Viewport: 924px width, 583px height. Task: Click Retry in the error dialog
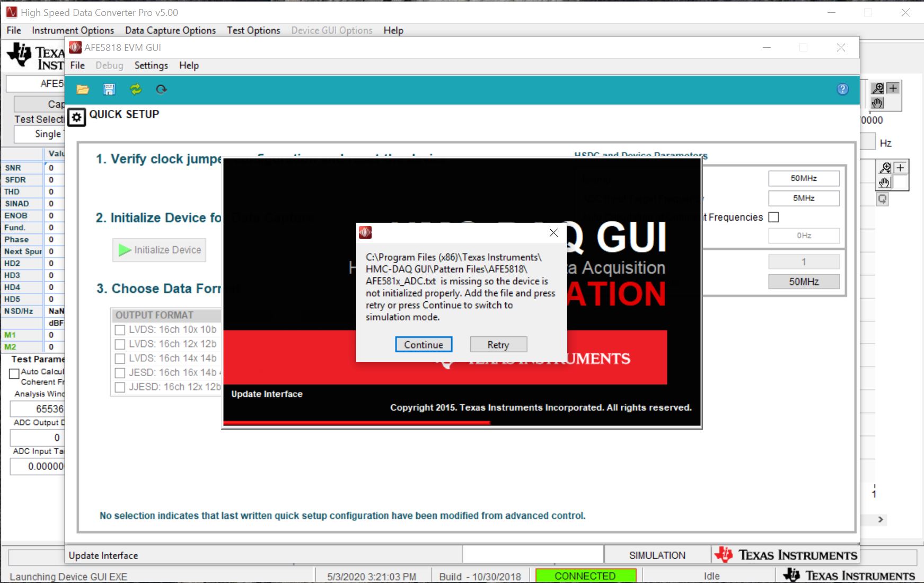pyautogui.click(x=498, y=344)
